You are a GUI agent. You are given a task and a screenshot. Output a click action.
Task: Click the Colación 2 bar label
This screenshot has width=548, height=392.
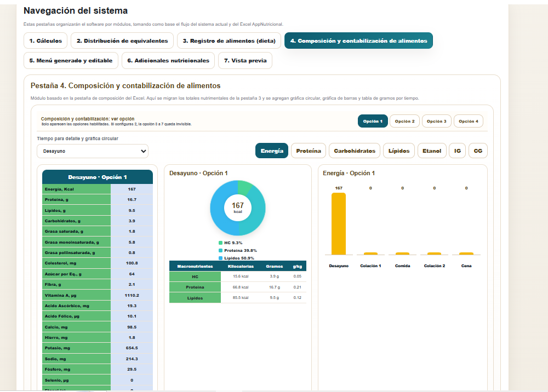(x=435, y=266)
